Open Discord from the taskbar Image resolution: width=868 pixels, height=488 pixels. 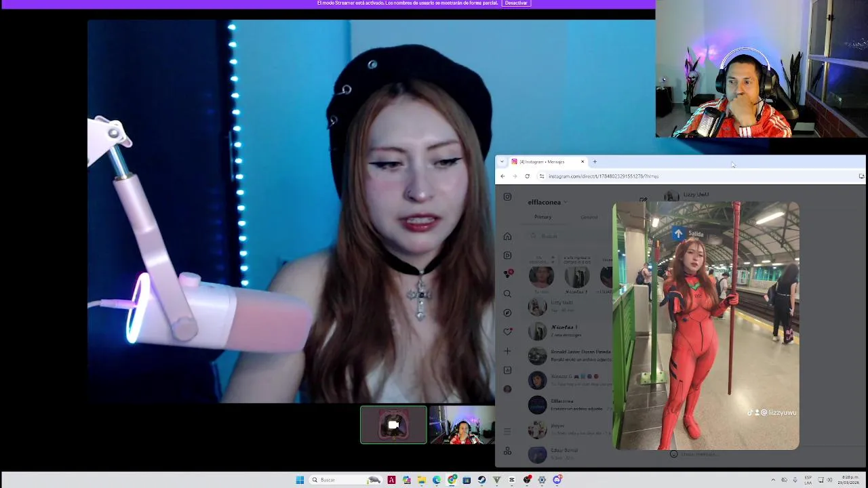pyautogui.click(x=557, y=480)
